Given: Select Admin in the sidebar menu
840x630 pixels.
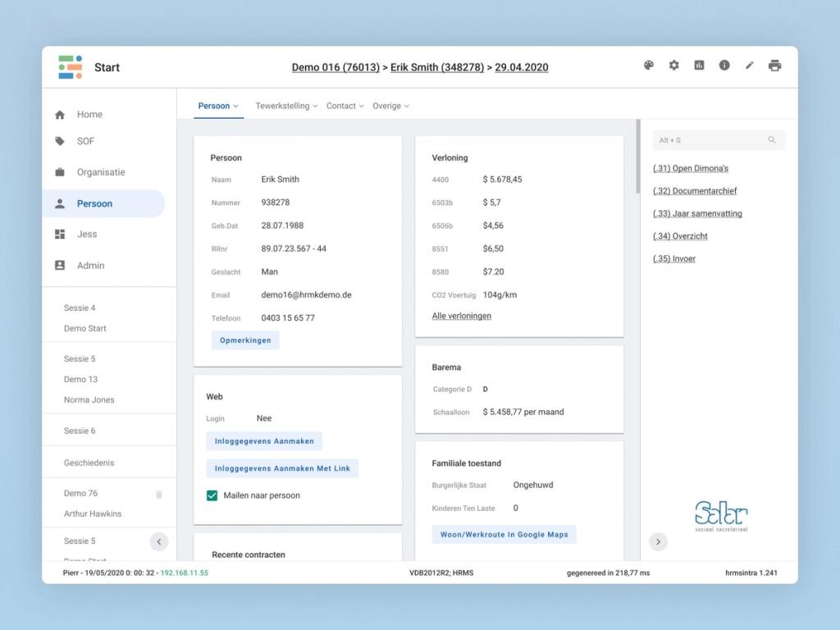Looking at the screenshot, I should pyautogui.click(x=90, y=265).
